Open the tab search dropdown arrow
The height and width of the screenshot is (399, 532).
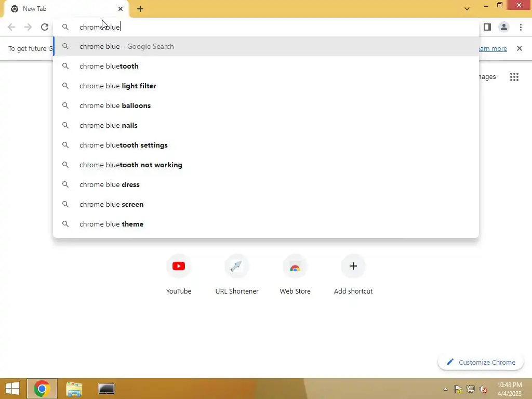click(467, 9)
